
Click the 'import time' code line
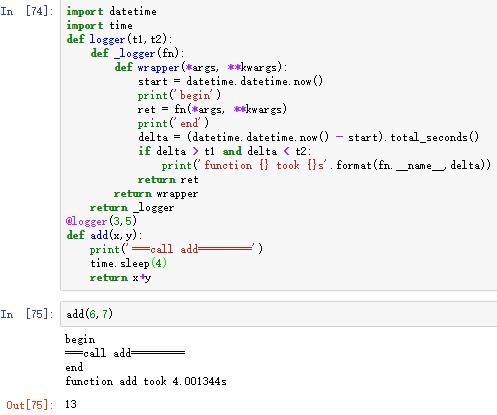(99, 26)
